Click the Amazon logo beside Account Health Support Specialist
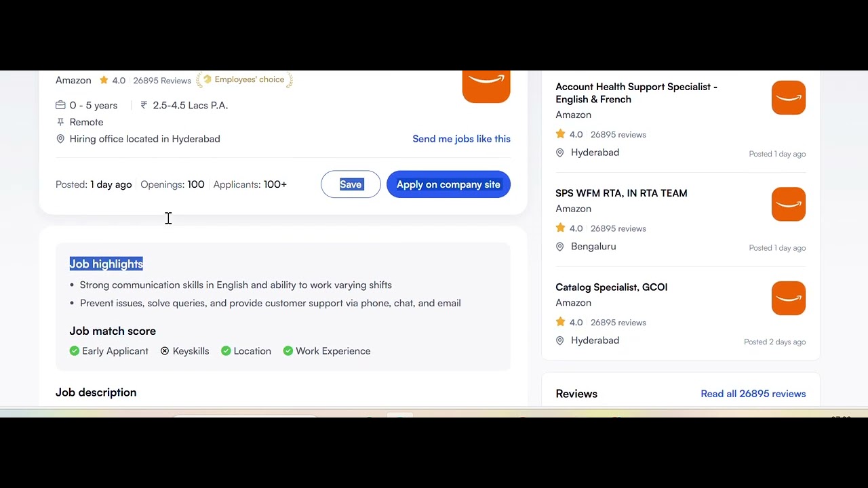The width and height of the screenshot is (868, 488). coord(789,98)
